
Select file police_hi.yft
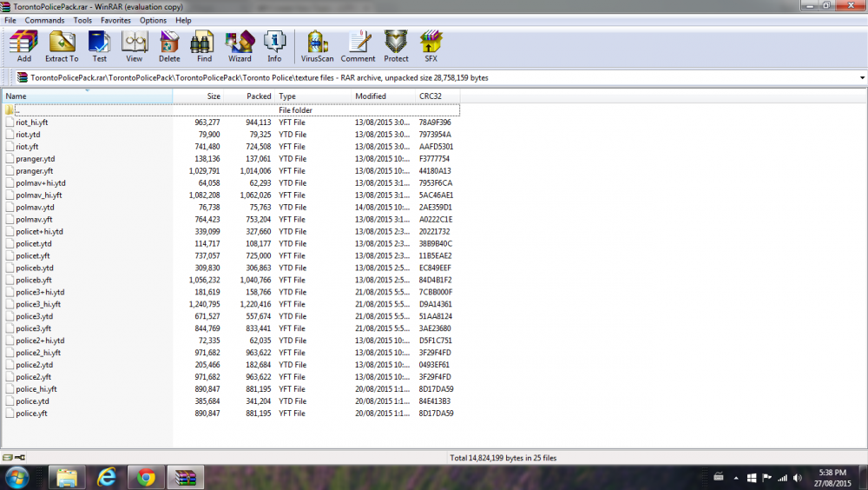pos(36,389)
